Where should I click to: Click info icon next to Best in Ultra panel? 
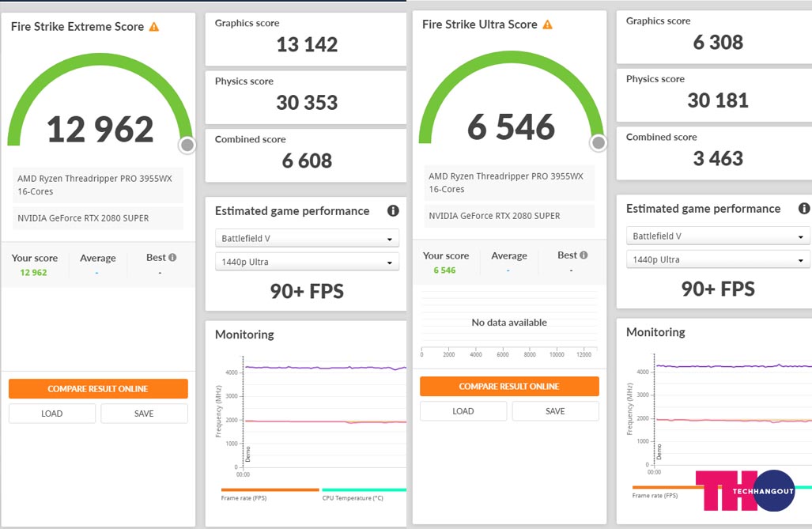click(x=584, y=255)
